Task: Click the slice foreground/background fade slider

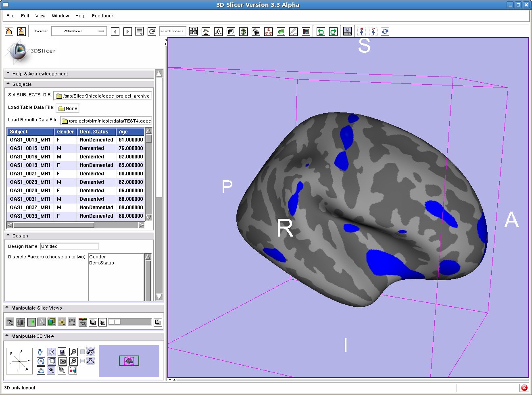Action: [130, 322]
